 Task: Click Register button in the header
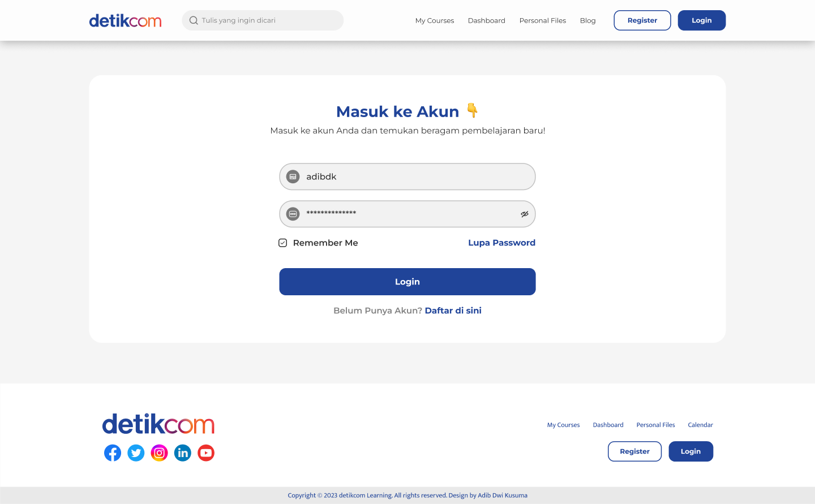coord(642,20)
